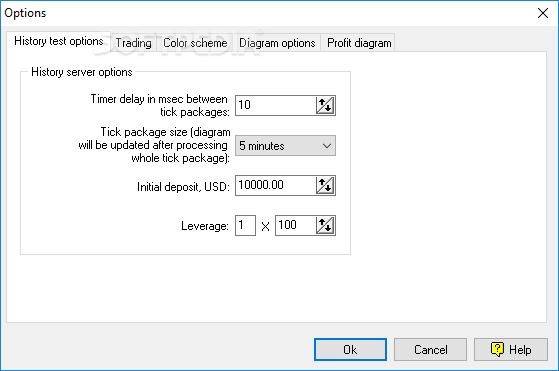559x371 pixels.
Task: Click the leverage spin button
Action: (x=325, y=225)
